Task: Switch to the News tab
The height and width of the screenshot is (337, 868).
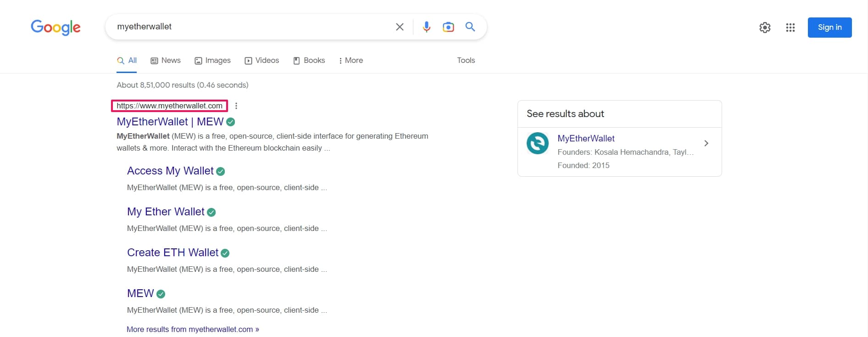Action: pyautogui.click(x=166, y=61)
